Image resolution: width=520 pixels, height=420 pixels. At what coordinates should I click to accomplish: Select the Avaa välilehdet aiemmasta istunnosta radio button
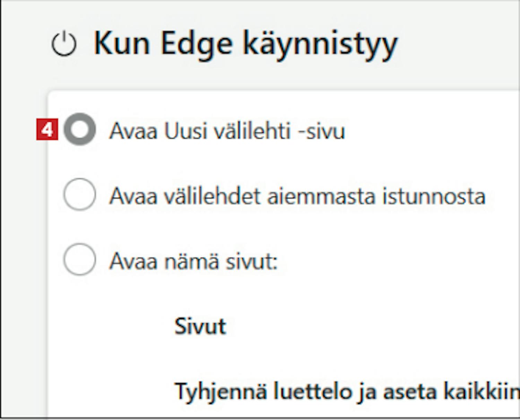tap(80, 194)
